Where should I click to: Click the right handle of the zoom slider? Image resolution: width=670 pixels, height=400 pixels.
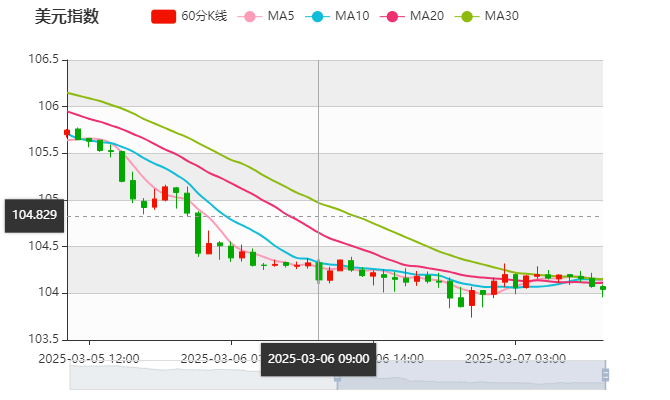pyautogui.click(x=607, y=376)
